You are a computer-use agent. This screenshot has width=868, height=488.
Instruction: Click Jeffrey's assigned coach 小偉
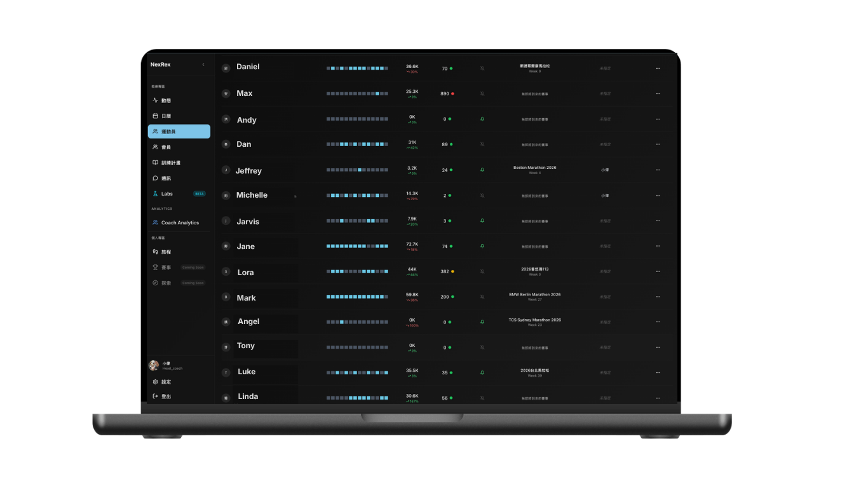(605, 170)
